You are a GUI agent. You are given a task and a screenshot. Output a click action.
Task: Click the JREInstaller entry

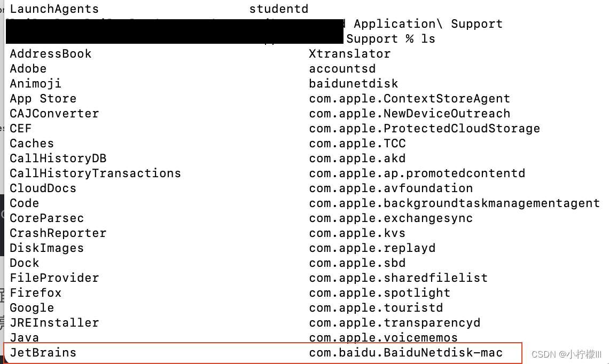(x=54, y=323)
